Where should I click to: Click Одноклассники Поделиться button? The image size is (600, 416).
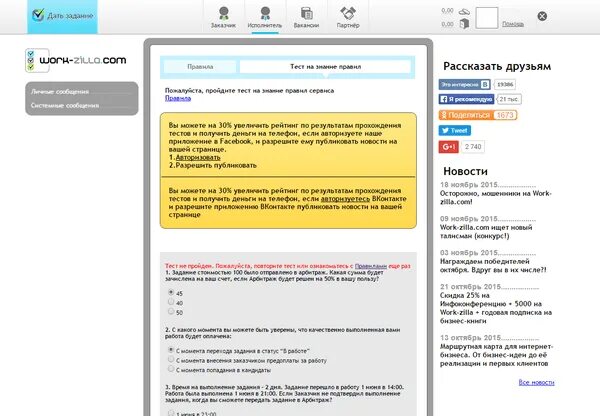coord(478,115)
